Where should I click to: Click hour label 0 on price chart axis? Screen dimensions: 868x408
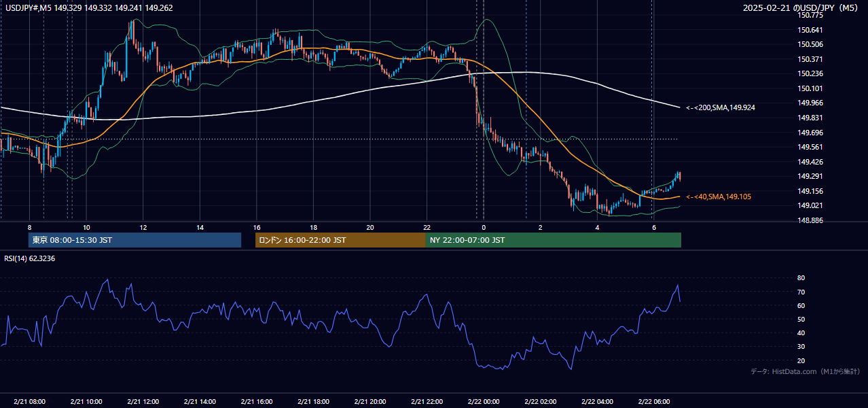pyautogui.click(x=483, y=227)
